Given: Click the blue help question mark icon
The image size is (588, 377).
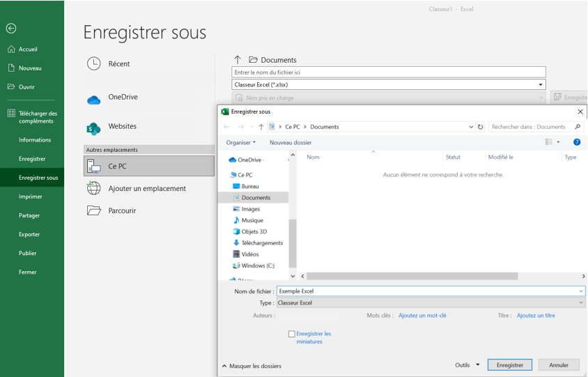Looking at the screenshot, I should (x=577, y=141).
